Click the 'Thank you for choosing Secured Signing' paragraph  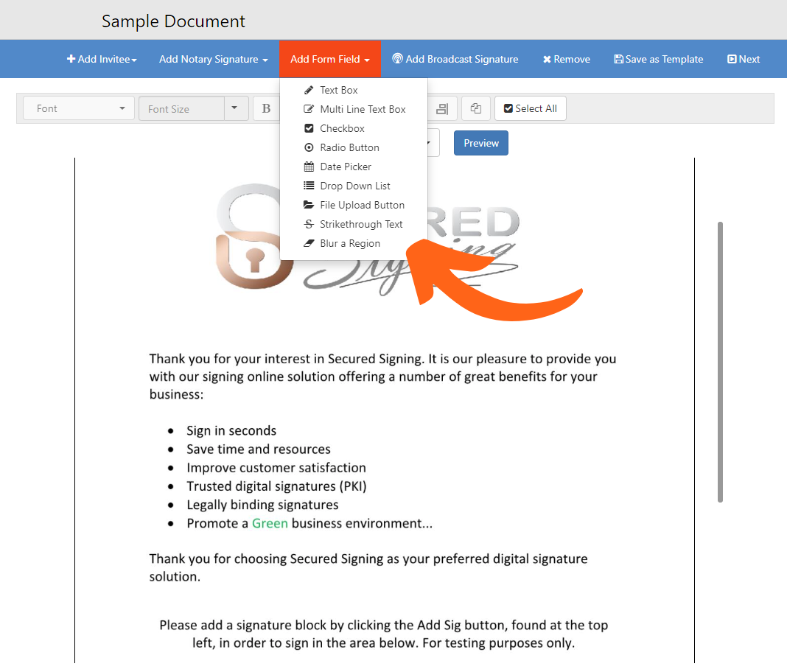pos(368,567)
